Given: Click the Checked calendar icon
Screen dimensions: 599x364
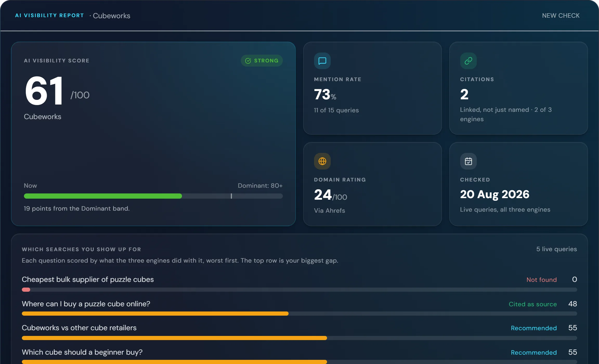Looking at the screenshot, I should 468,161.
